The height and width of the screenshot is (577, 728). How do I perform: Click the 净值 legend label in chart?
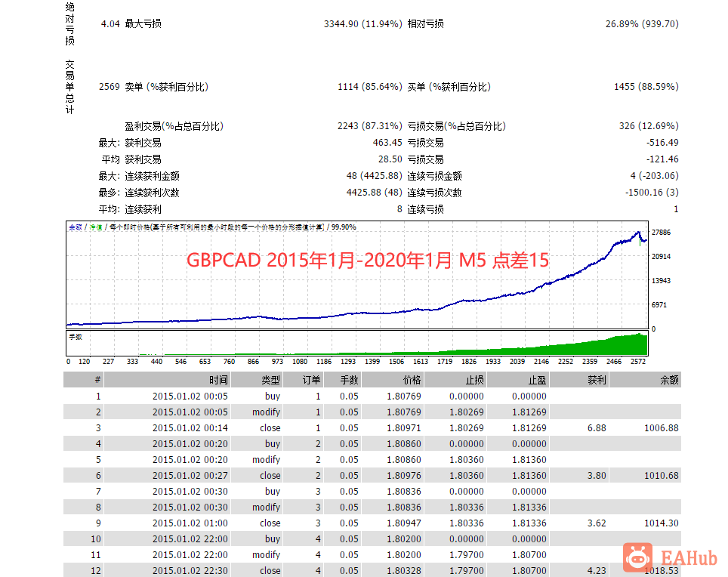tap(96, 227)
